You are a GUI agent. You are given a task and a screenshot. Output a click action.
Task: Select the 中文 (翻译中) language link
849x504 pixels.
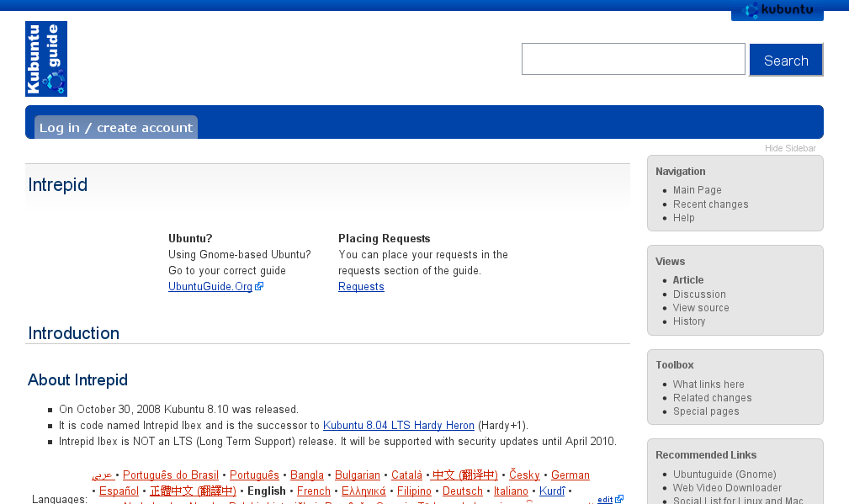(x=464, y=475)
